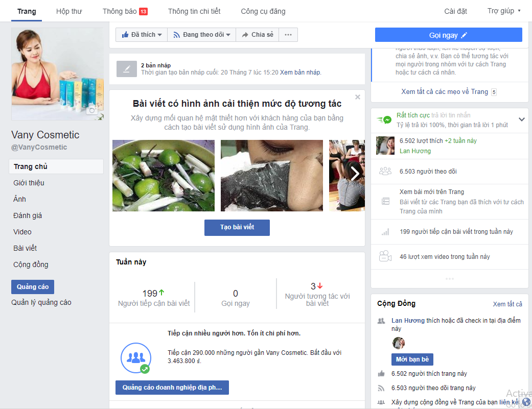Screen dimensions: 532x409
Task: Click the RSS icon beside 6.503 followers
Action: (381, 388)
